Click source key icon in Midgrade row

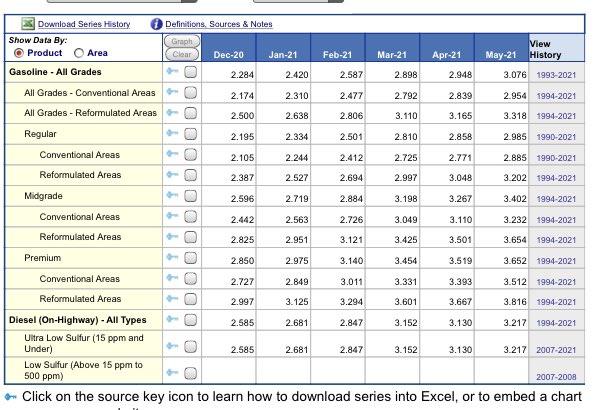click(x=172, y=195)
